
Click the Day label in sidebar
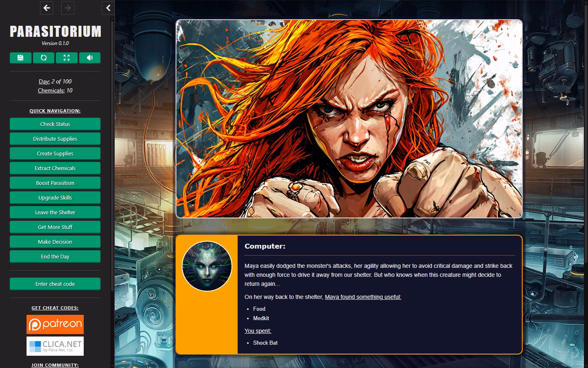44,81
